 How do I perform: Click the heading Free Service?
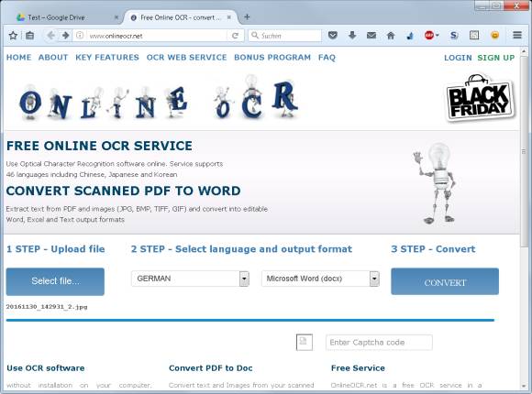358,368
